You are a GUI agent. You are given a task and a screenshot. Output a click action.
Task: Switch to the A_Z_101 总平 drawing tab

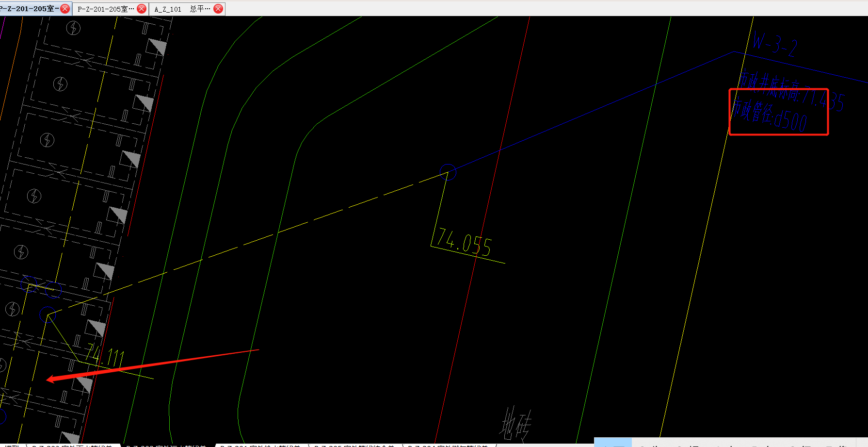pos(182,9)
